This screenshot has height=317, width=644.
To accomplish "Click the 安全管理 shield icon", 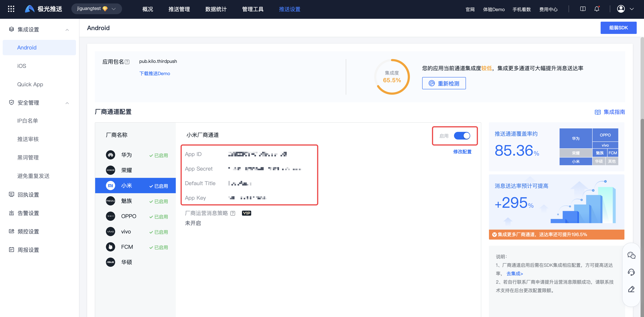I will tap(11, 102).
